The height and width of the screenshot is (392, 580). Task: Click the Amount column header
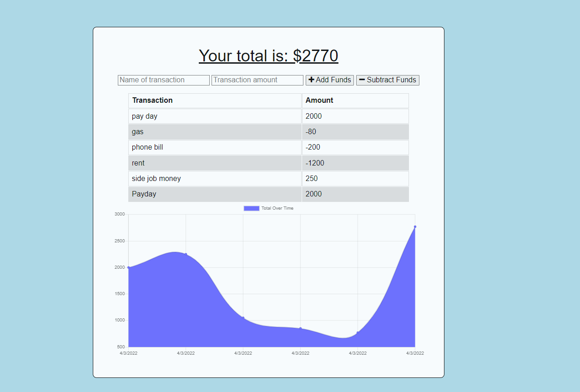[319, 100]
